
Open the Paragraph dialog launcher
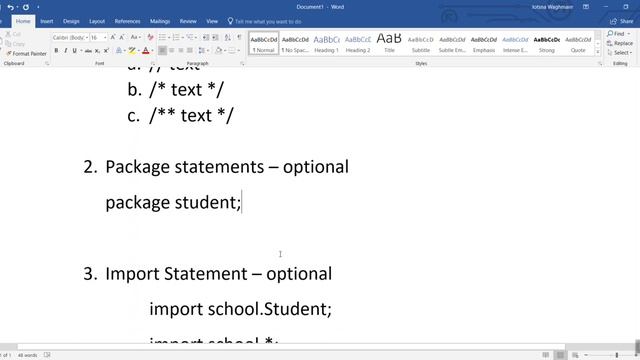[x=242, y=64]
